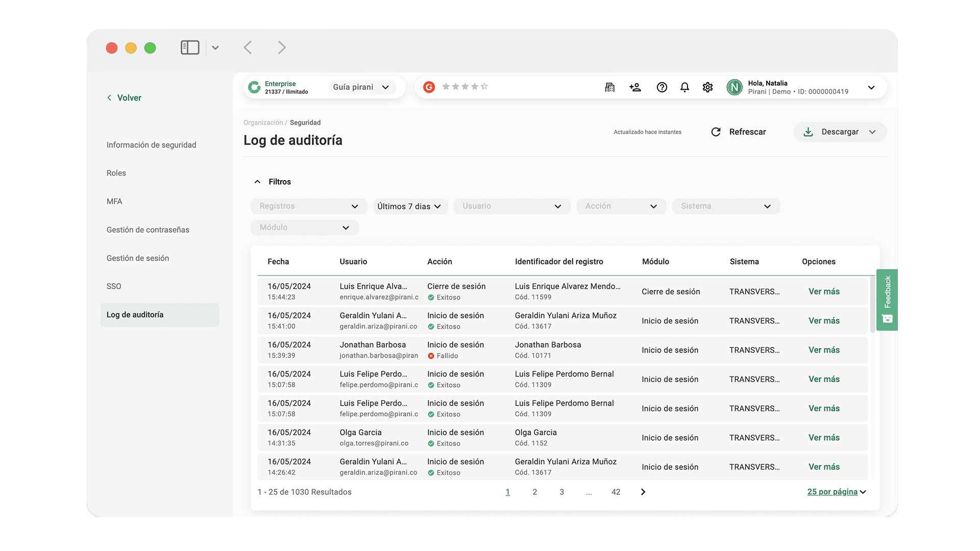Go to results page 2
The height and width of the screenshot is (551, 980).
pos(534,492)
